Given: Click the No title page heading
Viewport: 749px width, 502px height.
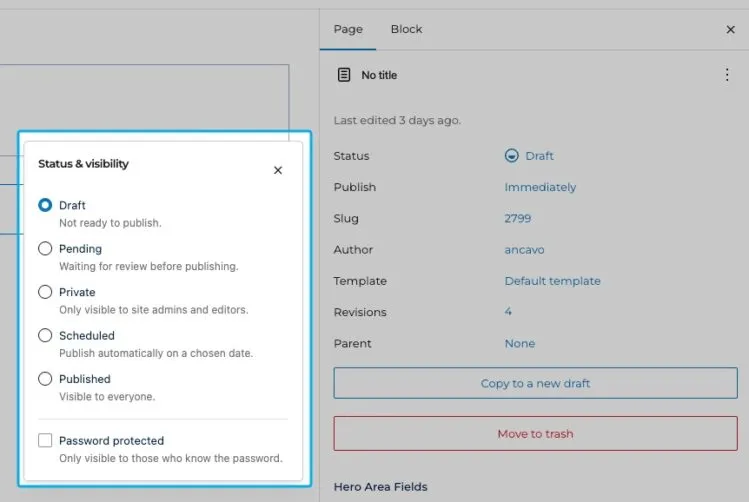Looking at the screenshot, I should pos(379,75).
